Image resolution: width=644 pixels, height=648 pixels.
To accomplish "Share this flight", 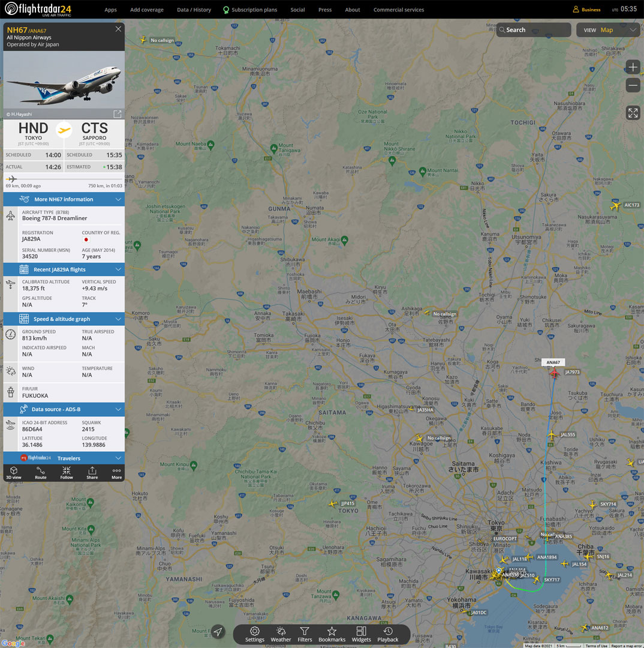I will tap(92, 473).
